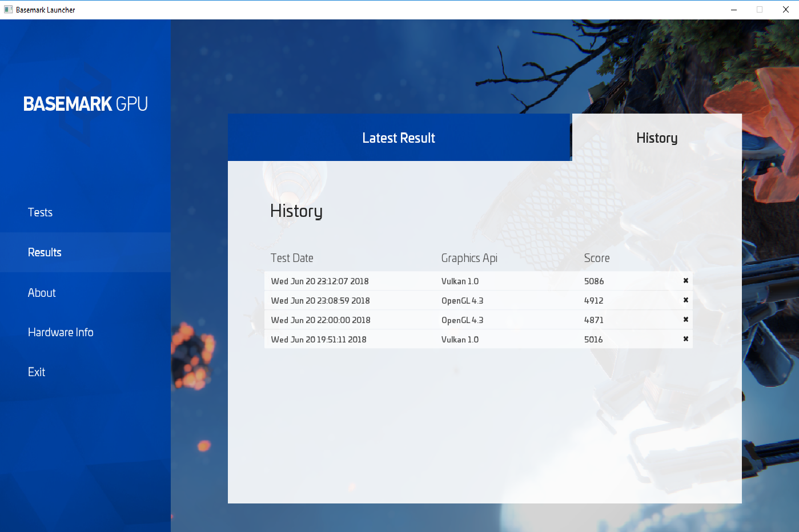Select the Wed Jun 20 23:08:59 2018 row

(479, 300)
